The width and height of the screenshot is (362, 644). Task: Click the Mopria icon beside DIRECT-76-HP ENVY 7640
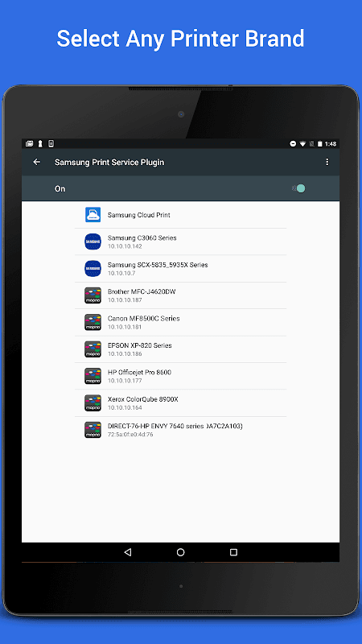(93, 430)
